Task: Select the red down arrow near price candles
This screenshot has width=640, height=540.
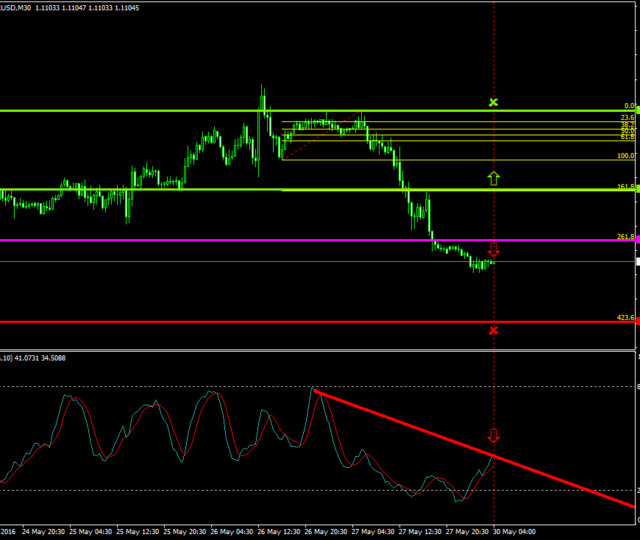Action: (x=493, y=249)
